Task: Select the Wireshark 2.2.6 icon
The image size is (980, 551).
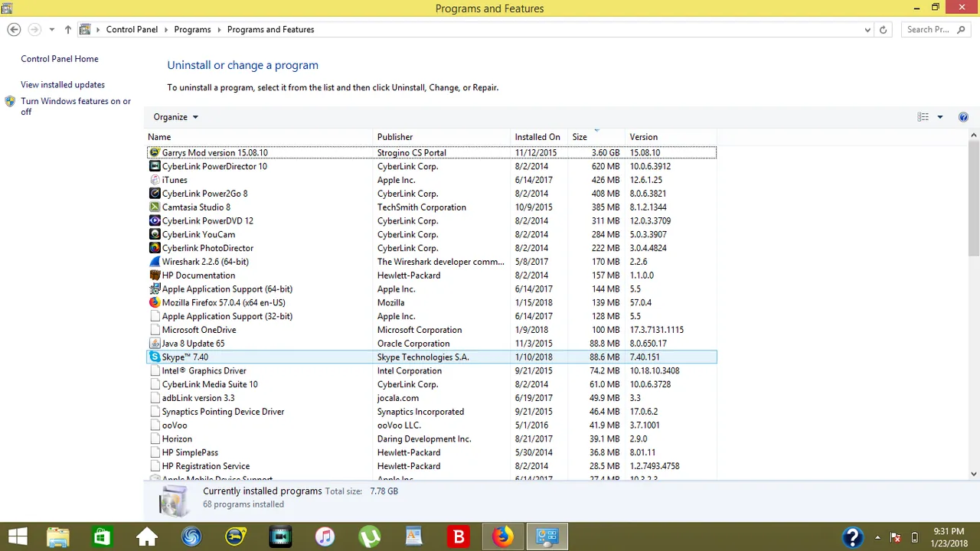Action: (155, 262)
